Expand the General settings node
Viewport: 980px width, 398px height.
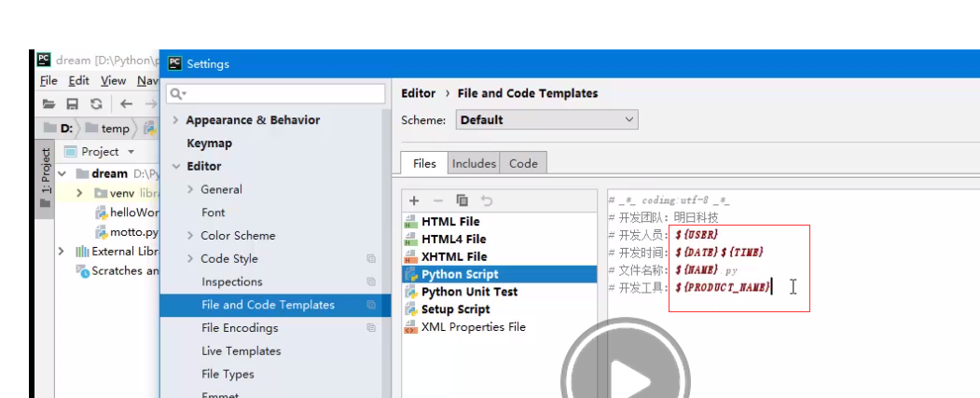click(x=190, y=189)
